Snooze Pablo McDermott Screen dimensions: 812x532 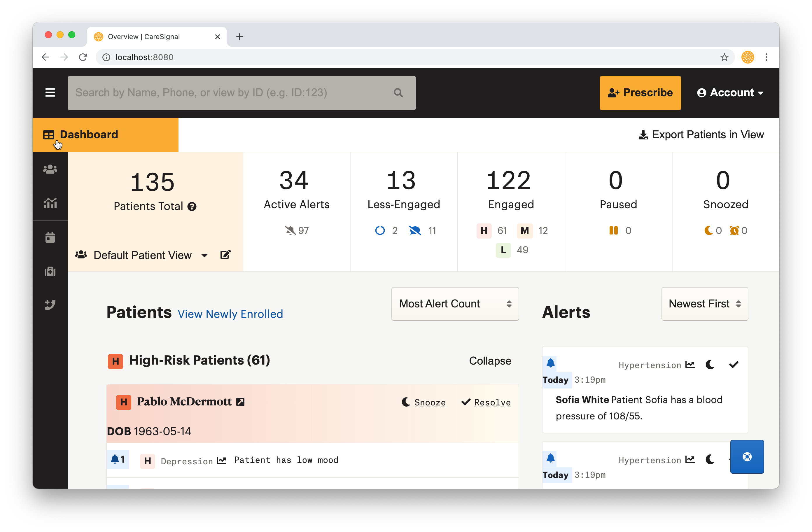click(424, 402)
